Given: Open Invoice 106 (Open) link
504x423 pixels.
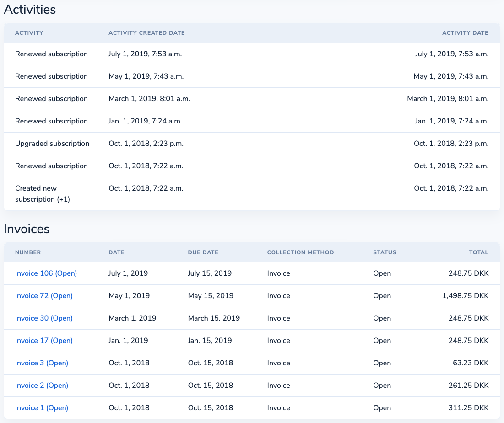Looking at the screenshot, I should click(46, 273).
